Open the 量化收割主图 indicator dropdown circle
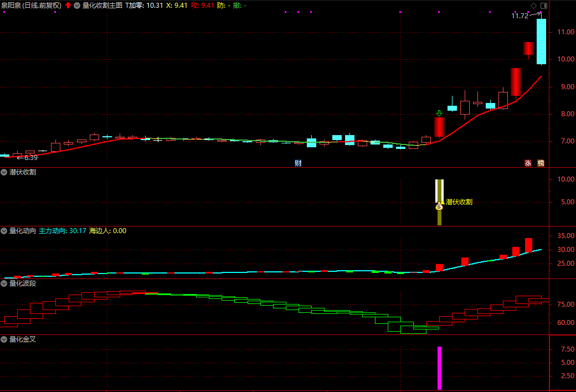Image resolution: width=576 pixels, height=392 pixels. point(77,6)
